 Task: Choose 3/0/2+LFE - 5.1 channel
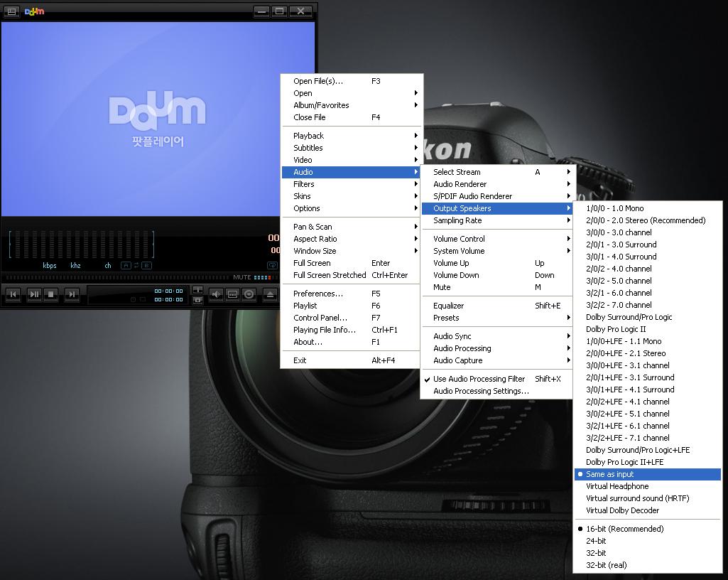click(x=648, y=414)
